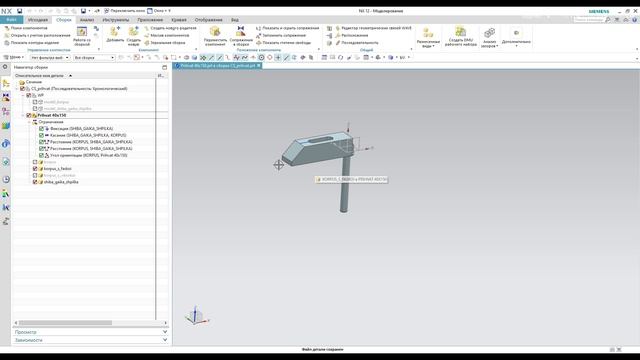Click 'Массив компонентов' (Pattern component) button
Image resolution: width=640 pixels, height=360 pixels.
coord(167,36)
